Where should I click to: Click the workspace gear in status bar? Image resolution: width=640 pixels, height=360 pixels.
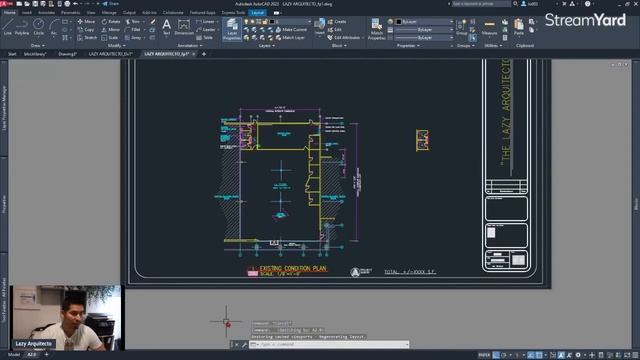point(578,355)
